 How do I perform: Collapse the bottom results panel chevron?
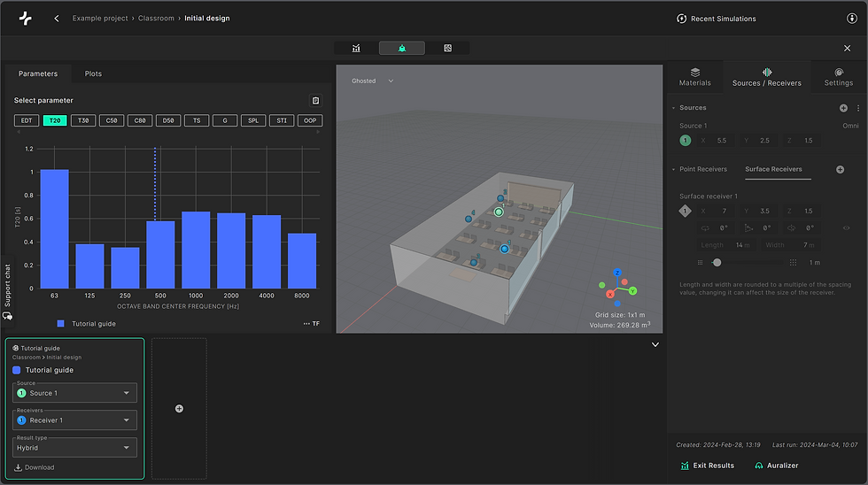coord(655,344)
